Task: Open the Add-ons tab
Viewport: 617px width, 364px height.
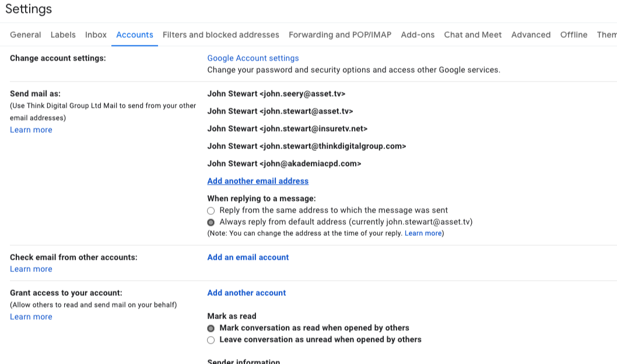Action: pyautogui.click(x=418, y=35)
